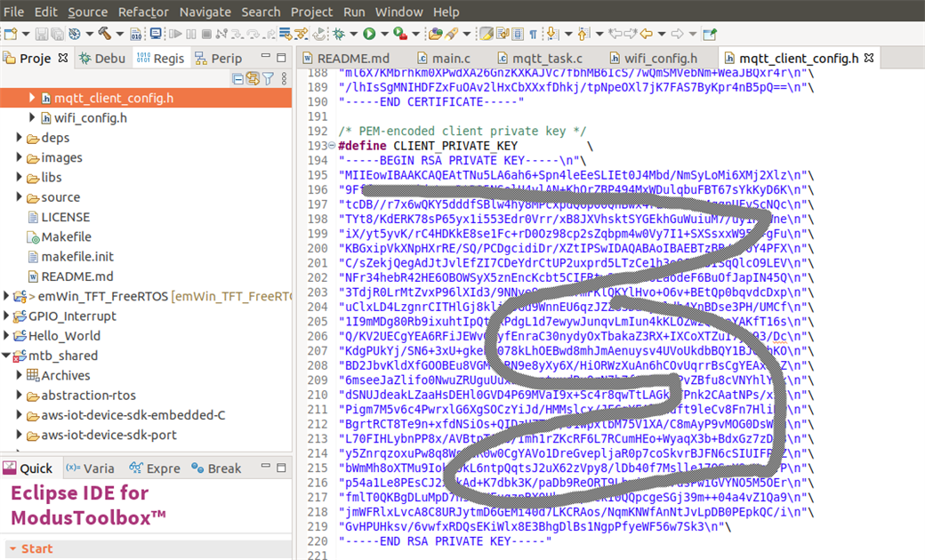The height and width of the screenshot is (560, 925).
Task: Click Collapse All in Project Explorer
Action: (x=237, y=79)
